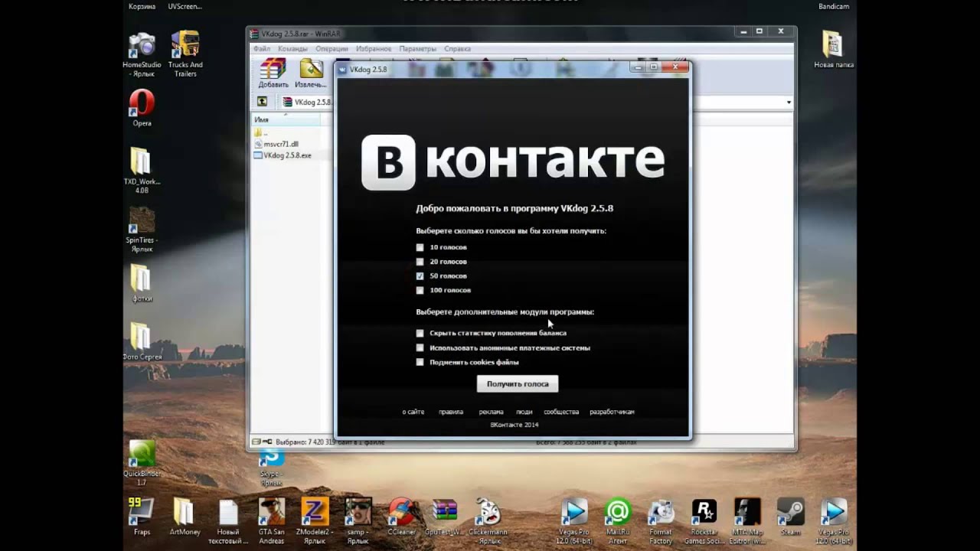The image size is (980, 551).
Task: Open the Trucks And Trailers desktop icon
Action: [x=185, y=54]
